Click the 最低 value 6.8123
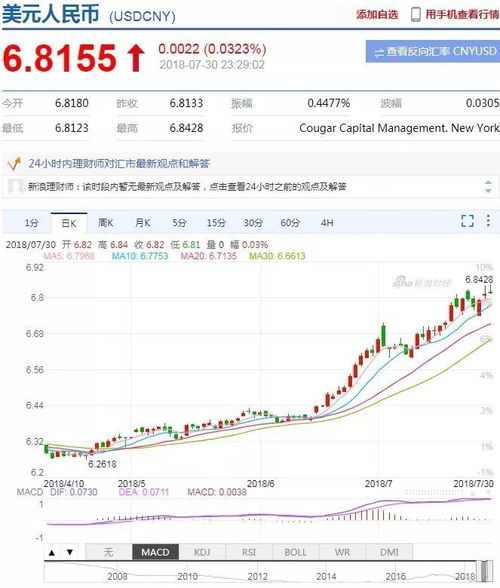The width and height of the screenshot is (500, 588). click(72, 128)
